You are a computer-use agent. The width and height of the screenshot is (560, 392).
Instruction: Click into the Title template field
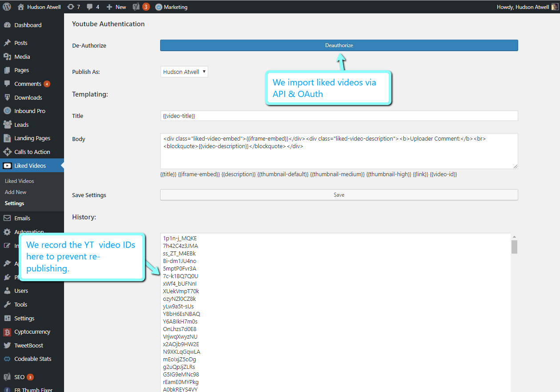[339, 116]
